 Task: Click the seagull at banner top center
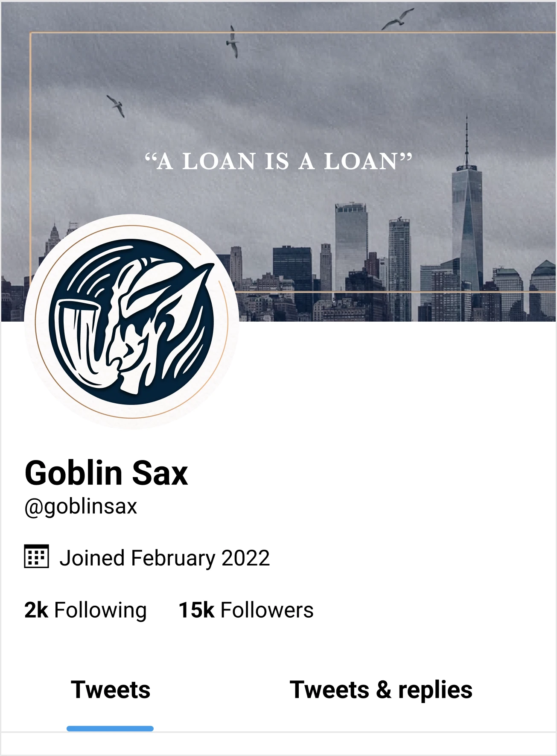[x=233, y=41]
